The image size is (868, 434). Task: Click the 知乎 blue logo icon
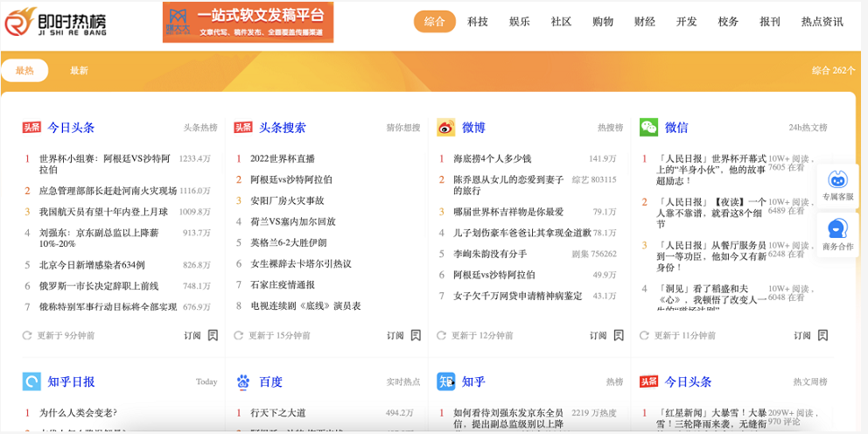pos(445,381)
